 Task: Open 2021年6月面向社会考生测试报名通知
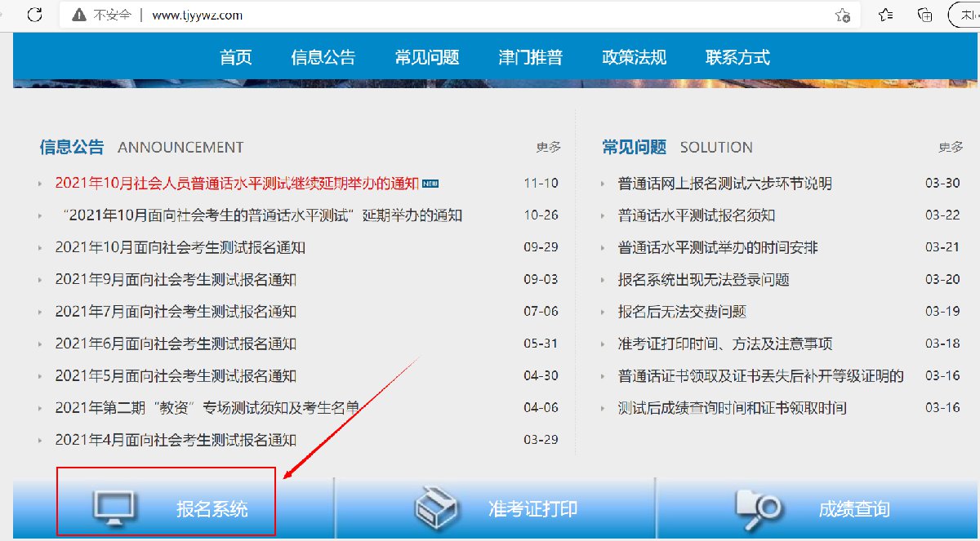tap(176, 344)
